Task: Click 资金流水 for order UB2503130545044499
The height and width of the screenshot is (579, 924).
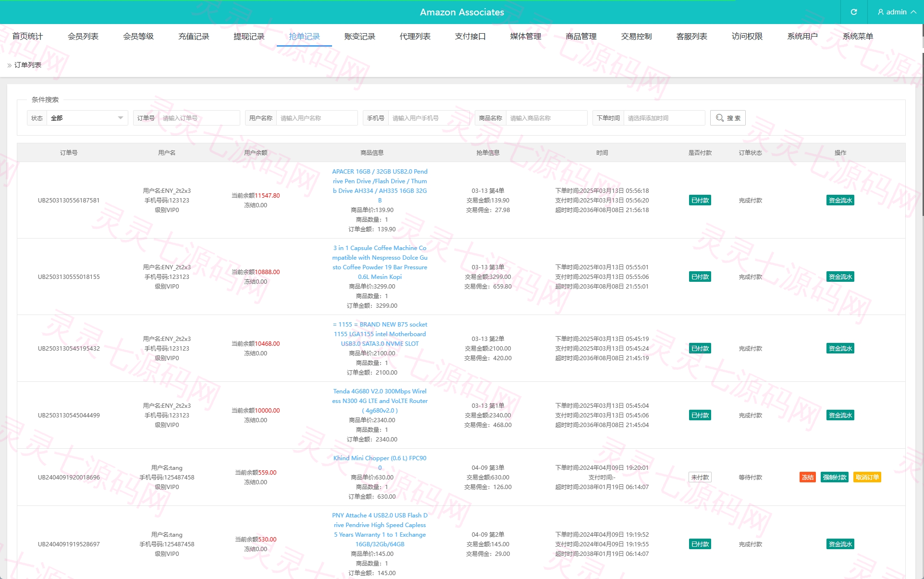Action: click(840, 415)
